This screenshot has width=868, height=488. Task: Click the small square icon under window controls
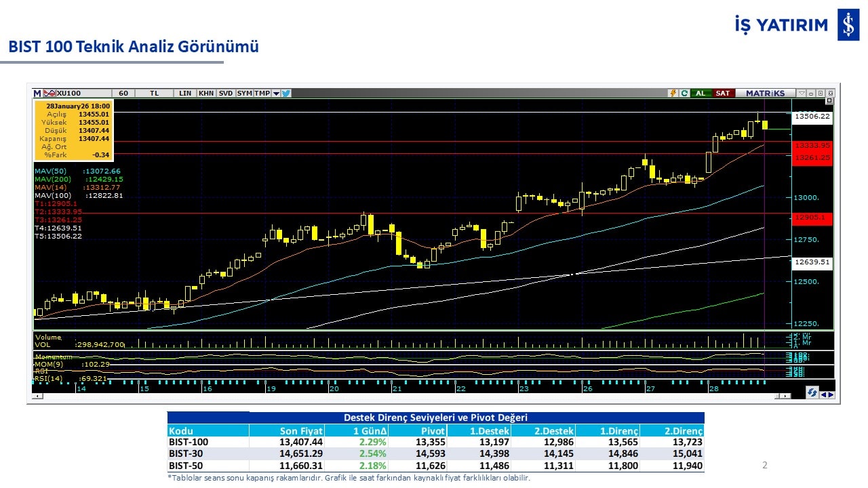pyautogui.click(x=830, y=102)
